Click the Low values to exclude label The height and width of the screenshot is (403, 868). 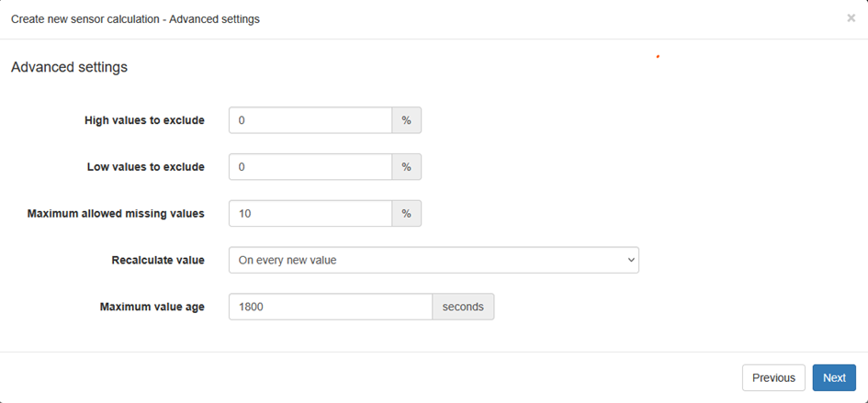click(146, 167)
